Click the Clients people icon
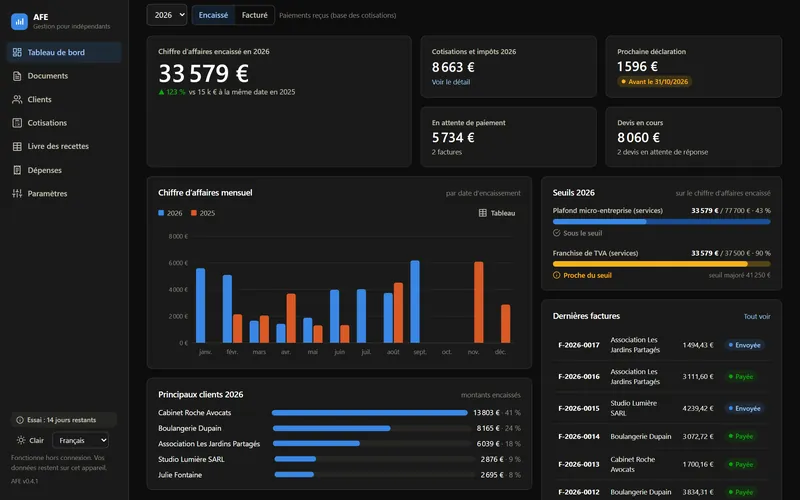 (x=17, y=99)
